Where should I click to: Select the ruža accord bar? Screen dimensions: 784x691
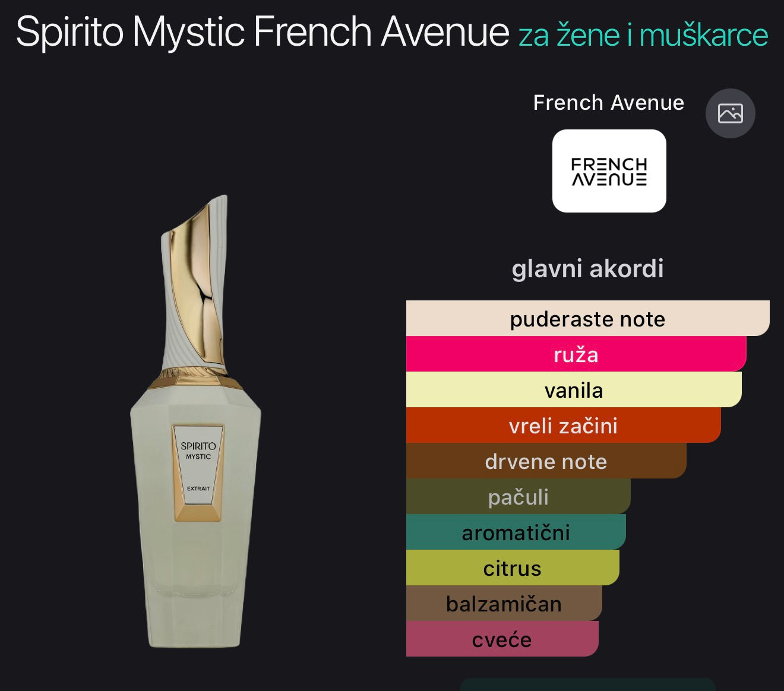[576, 354]
